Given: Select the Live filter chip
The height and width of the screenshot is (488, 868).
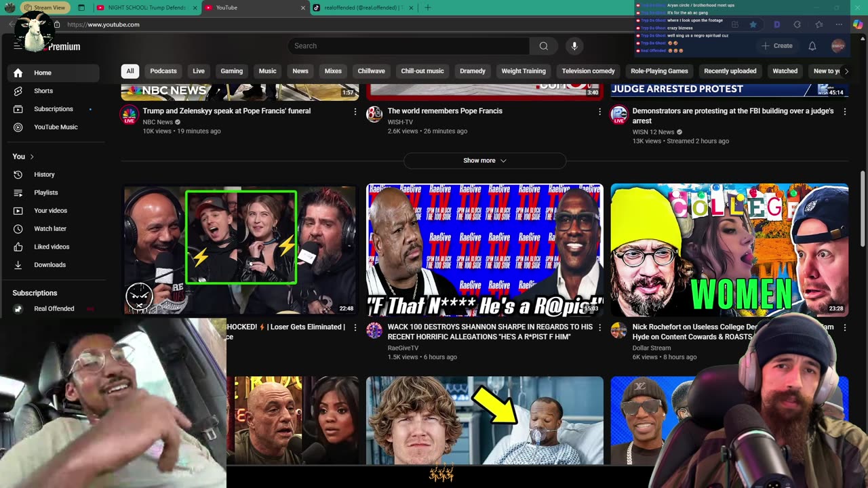Looking at the screenshot, I should pos(199,71).
